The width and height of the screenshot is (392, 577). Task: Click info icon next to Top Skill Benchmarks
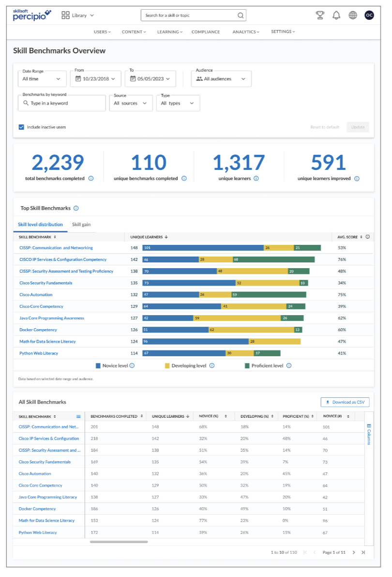tap(76, 208)
